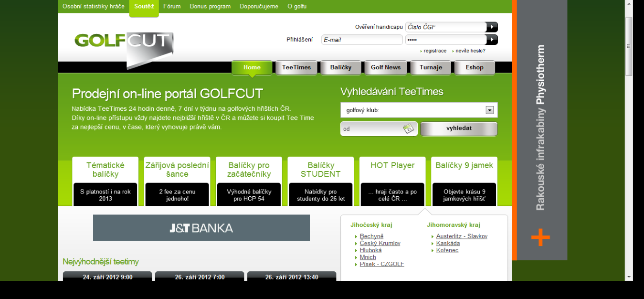Click the vertical scrollbar thumb
Viewport: 644px width, 299px height.
pos(629,46)
